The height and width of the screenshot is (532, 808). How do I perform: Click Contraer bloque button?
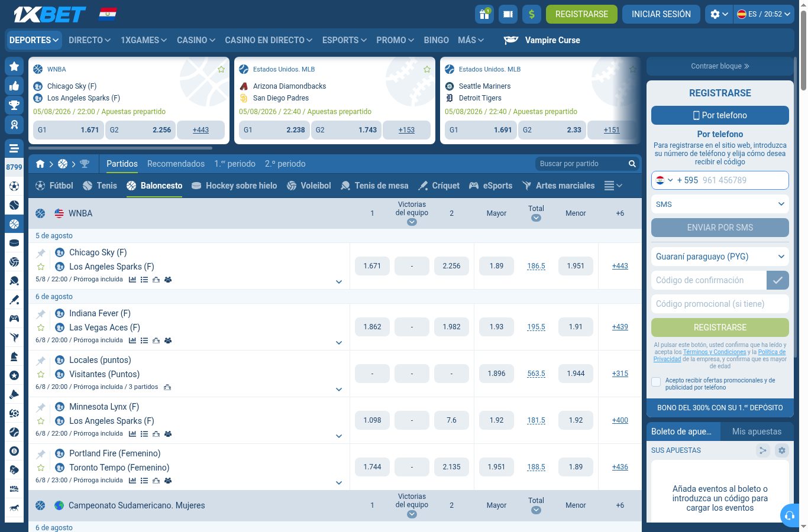[x=720, y=66]
